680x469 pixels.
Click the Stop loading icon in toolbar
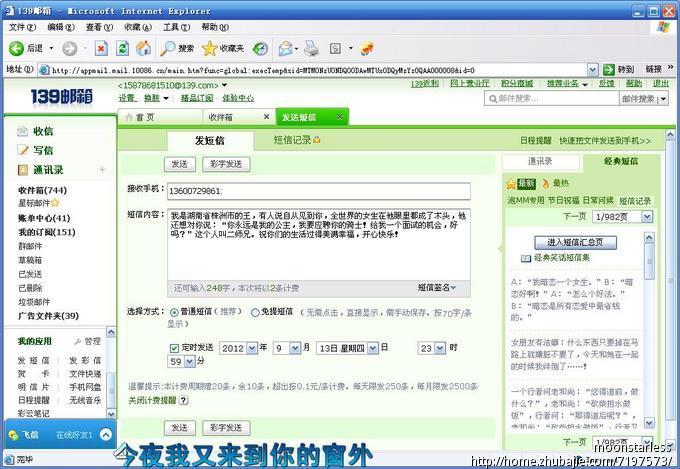coord(101,48)
